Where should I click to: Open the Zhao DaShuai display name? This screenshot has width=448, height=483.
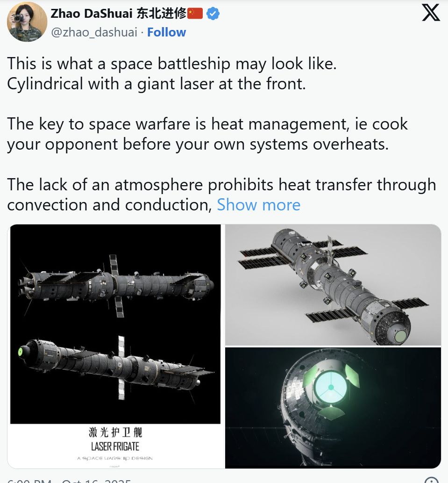[x=92, y=14]
